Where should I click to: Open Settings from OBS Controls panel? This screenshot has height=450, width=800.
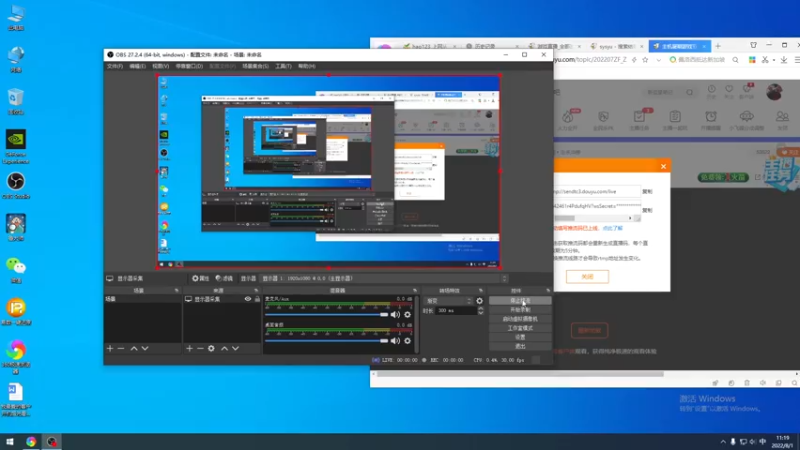point(520,337)
